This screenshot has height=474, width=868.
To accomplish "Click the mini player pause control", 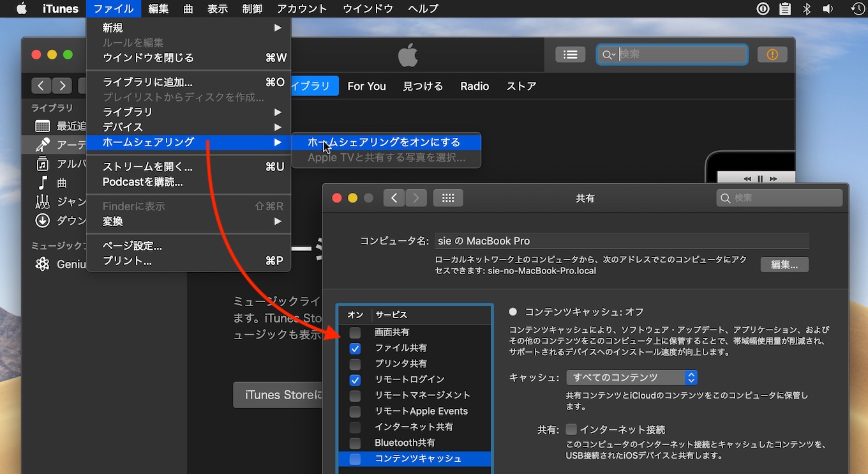I will coord(759,179).
